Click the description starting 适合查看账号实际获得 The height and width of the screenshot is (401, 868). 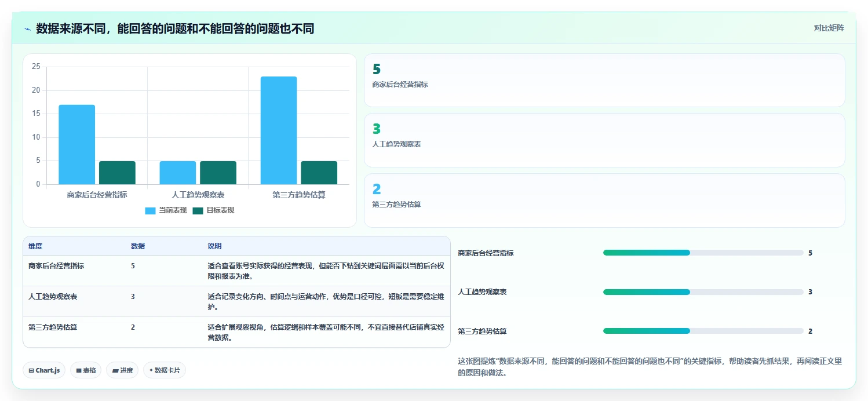(326, 271)
